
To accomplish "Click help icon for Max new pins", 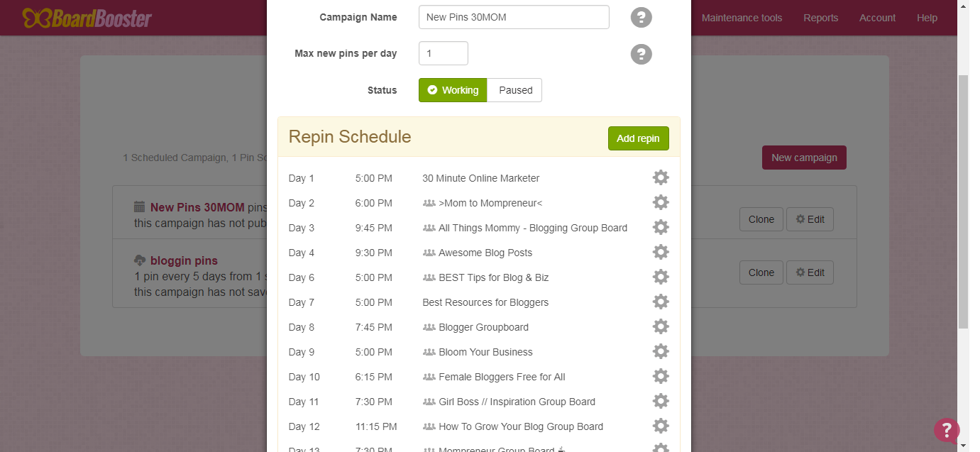I will point(642,54).
